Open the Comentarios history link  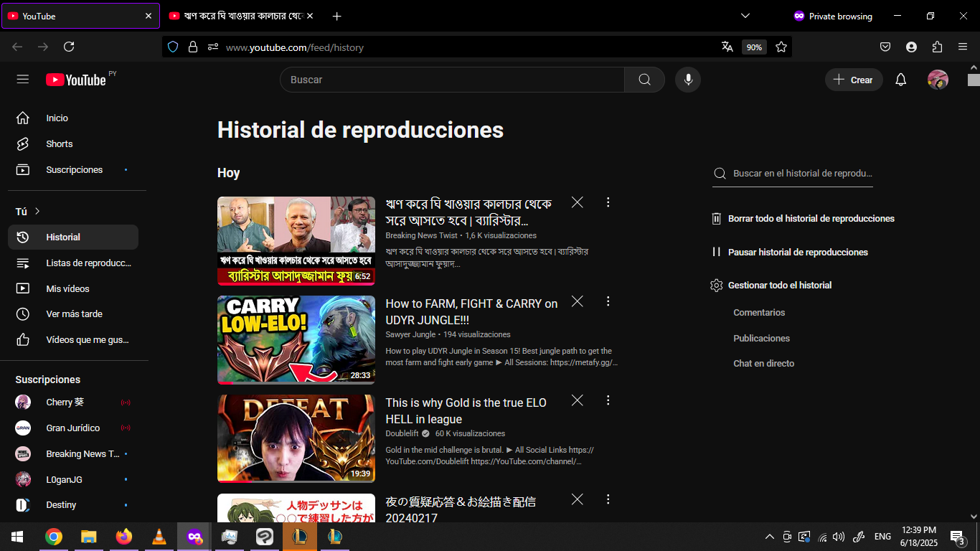(x=759, y=313)
